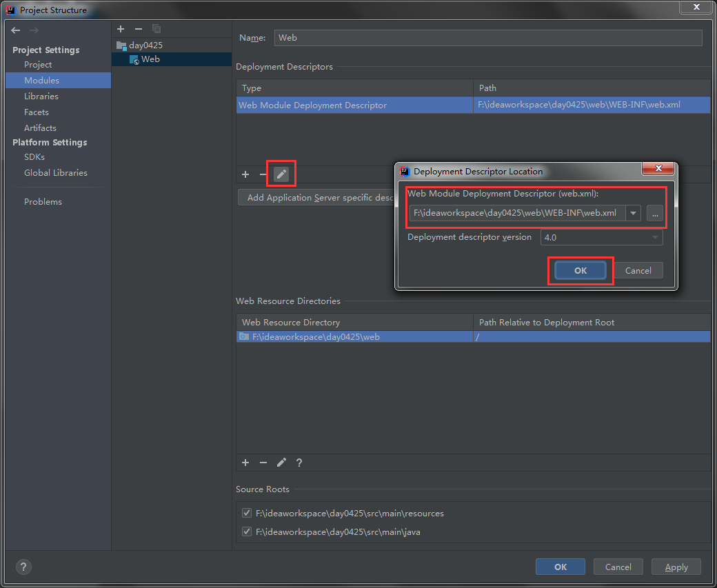Click OK in Deployment Descriptor Location dialog
This screenshot has width=717, height=588.
click(x=580, y=270)
